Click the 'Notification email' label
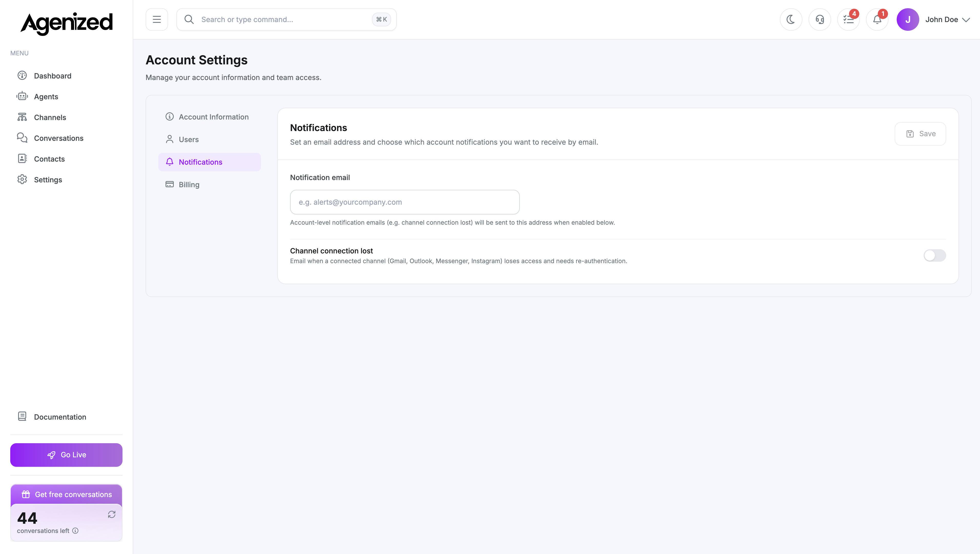 [x=320, y=177]
